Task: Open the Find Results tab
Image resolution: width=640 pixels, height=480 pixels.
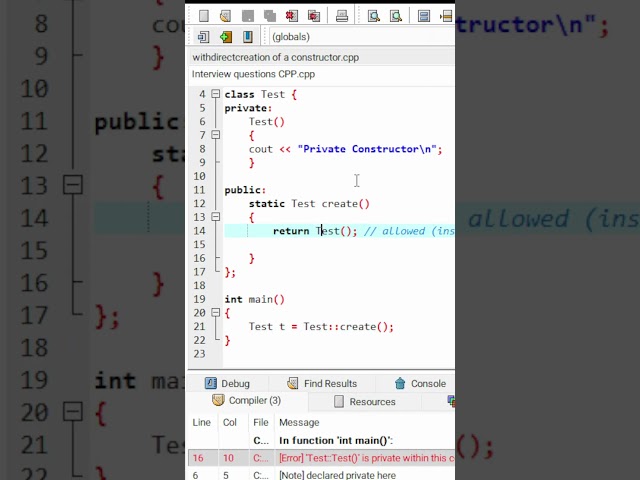Action: click(x=322, y=383)
